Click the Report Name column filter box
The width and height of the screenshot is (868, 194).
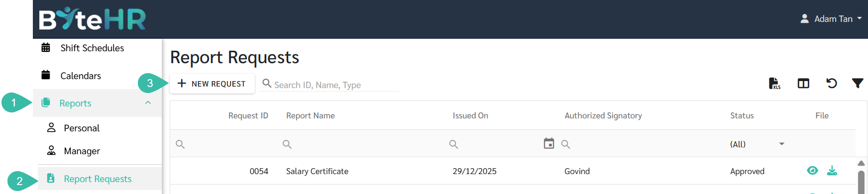click(363, 144)
